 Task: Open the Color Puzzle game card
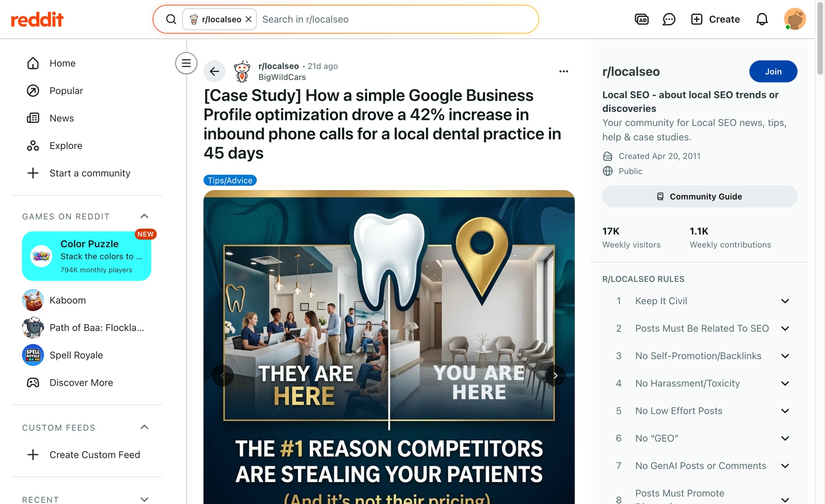click(x=87, y=256)
